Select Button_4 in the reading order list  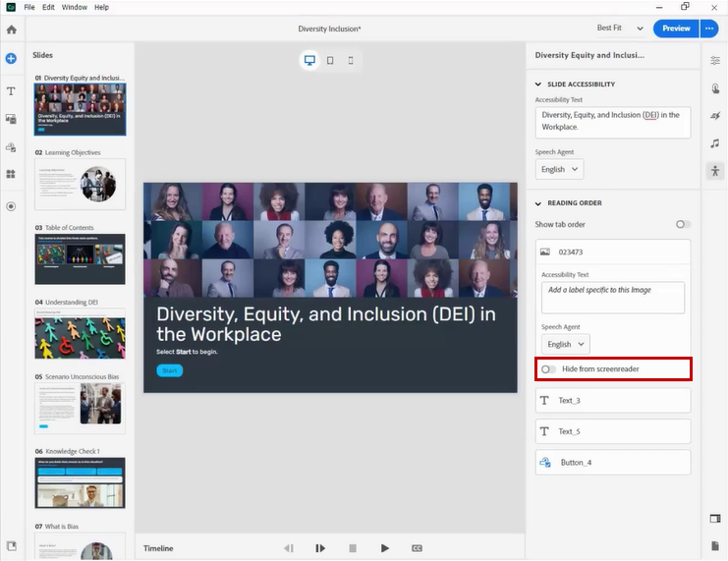[613, 463]
